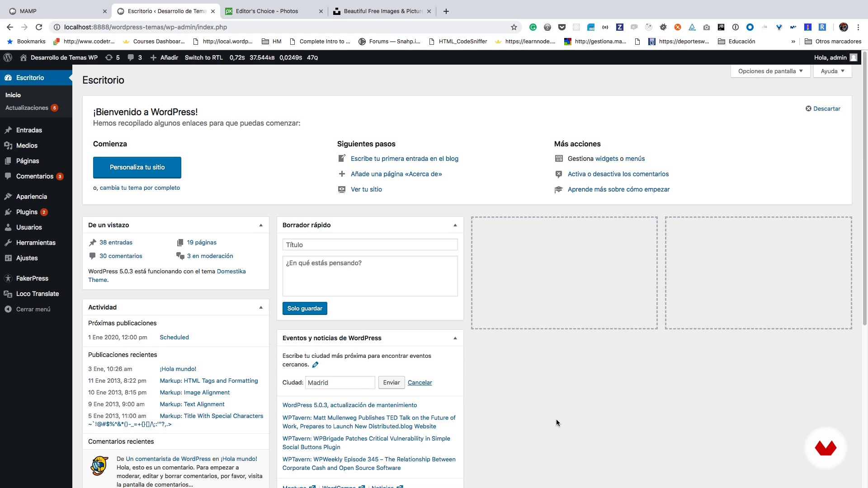
Task: Reload the page with browser refresh icon
Action: [39, 27]
